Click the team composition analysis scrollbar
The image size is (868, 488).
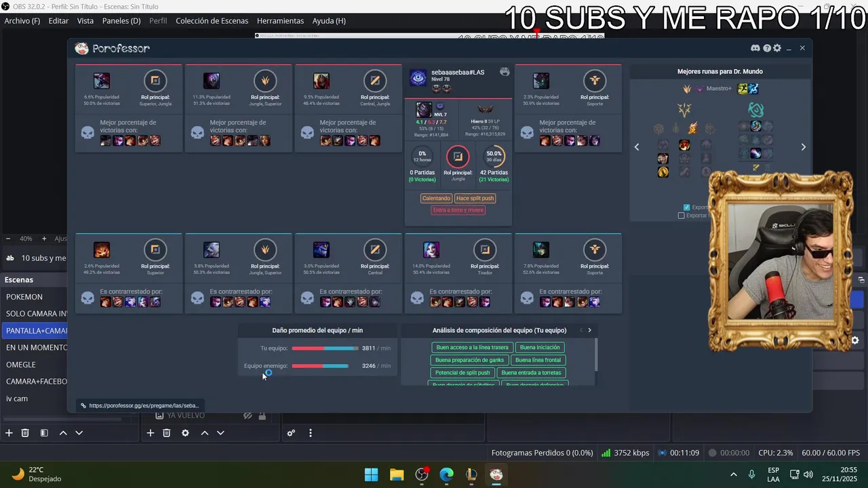pos(596,354)
